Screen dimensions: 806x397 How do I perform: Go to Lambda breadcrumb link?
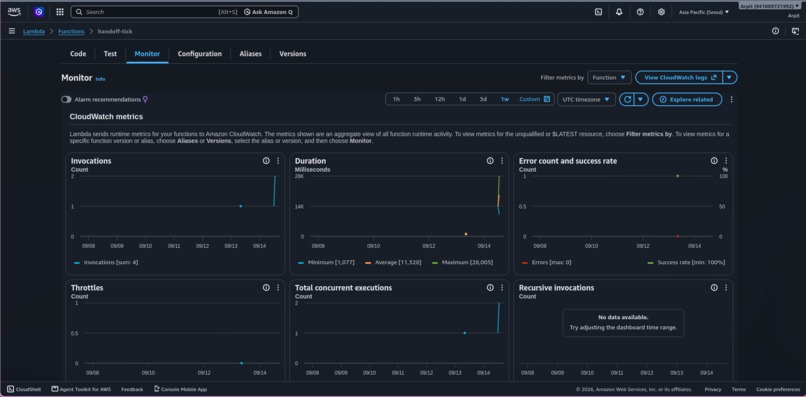point(34,31)
